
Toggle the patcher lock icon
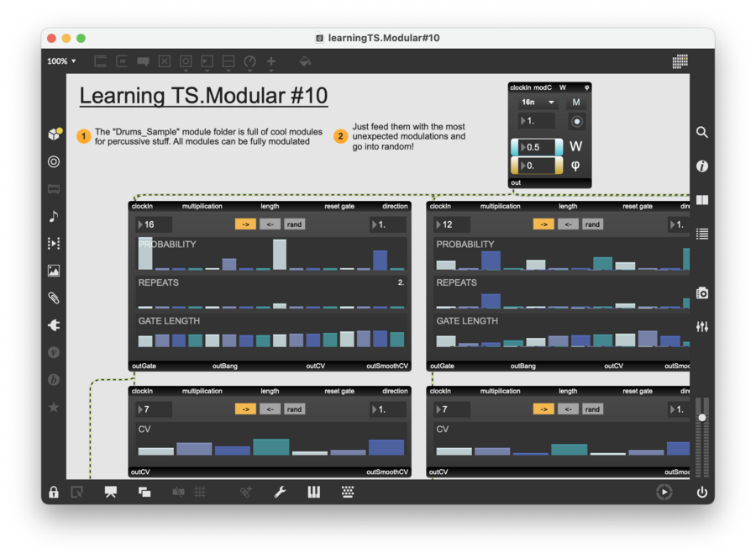click(x=54, y=492)
